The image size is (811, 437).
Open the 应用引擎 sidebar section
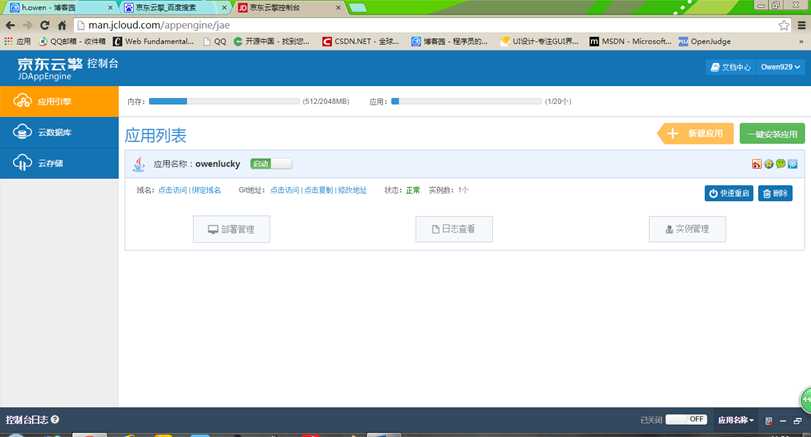click(x=59, y=101)
